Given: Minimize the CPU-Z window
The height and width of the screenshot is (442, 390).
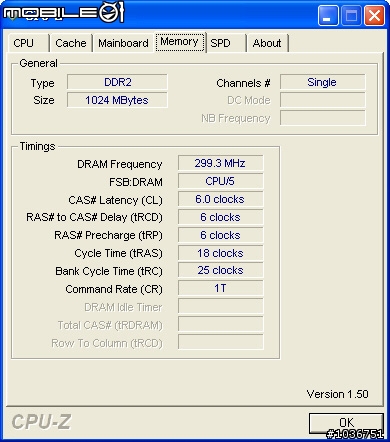Looking at the screenshot, I should click(x=328, y=15).
